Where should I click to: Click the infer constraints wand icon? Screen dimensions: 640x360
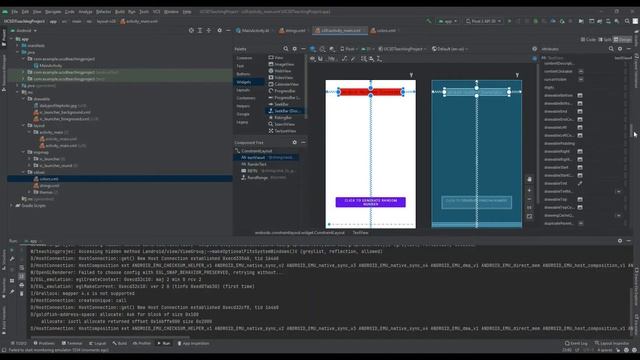point(353,59)
